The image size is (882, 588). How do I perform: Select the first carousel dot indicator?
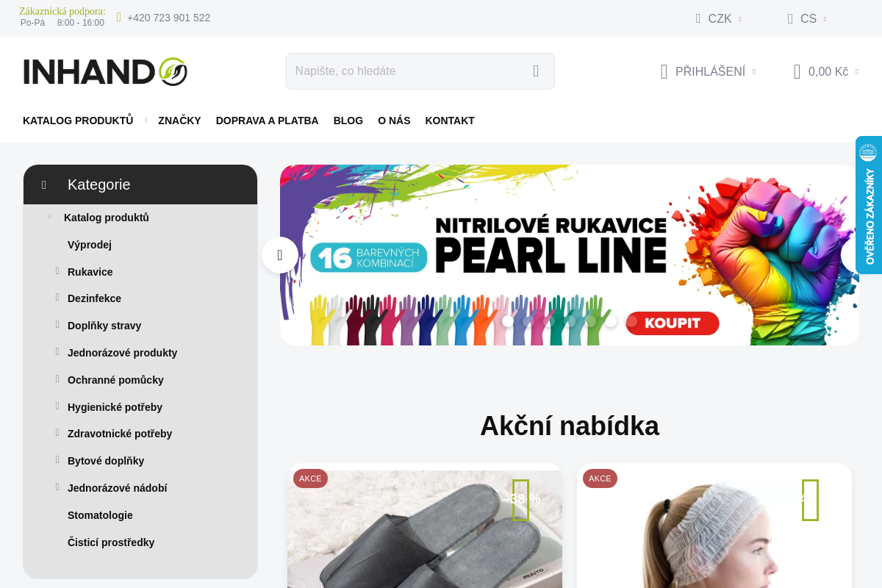tap(508, 321)
